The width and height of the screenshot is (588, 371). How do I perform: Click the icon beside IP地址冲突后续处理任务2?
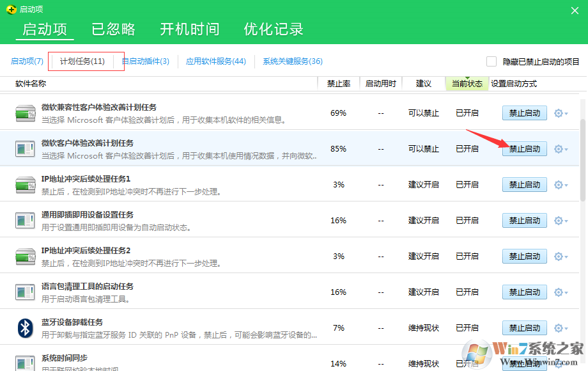tap(25, 257)
